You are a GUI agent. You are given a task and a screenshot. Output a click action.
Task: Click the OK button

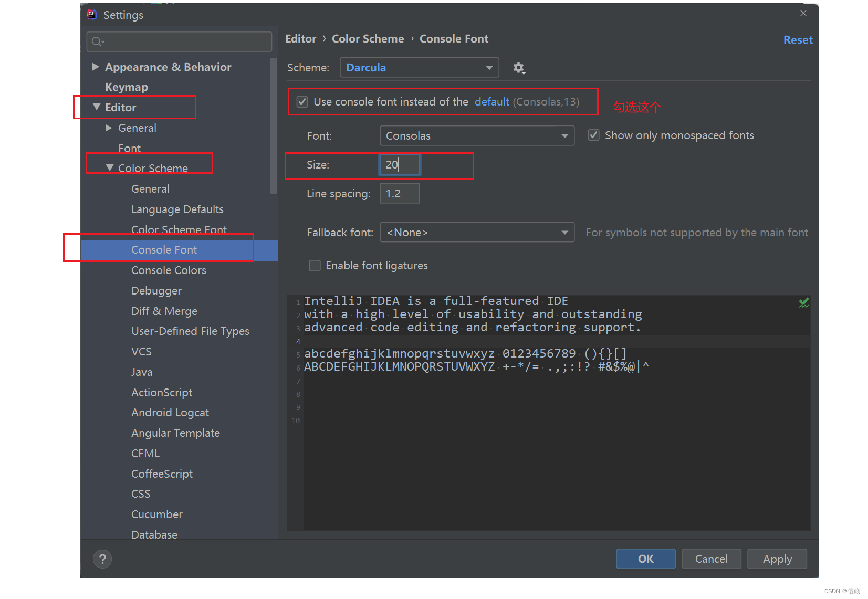tap(645, 559)
